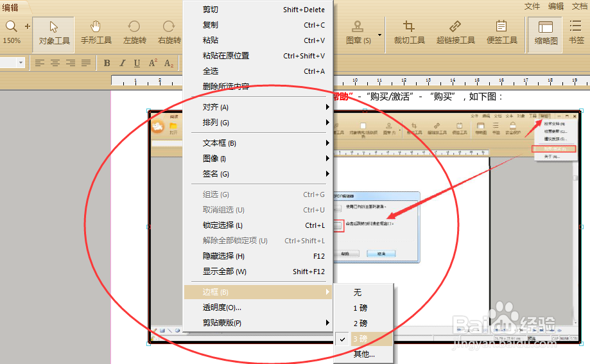Screen dimensions: 590x364
Task: Center align text
Action: pyautogui.click(x=55, y=63)
